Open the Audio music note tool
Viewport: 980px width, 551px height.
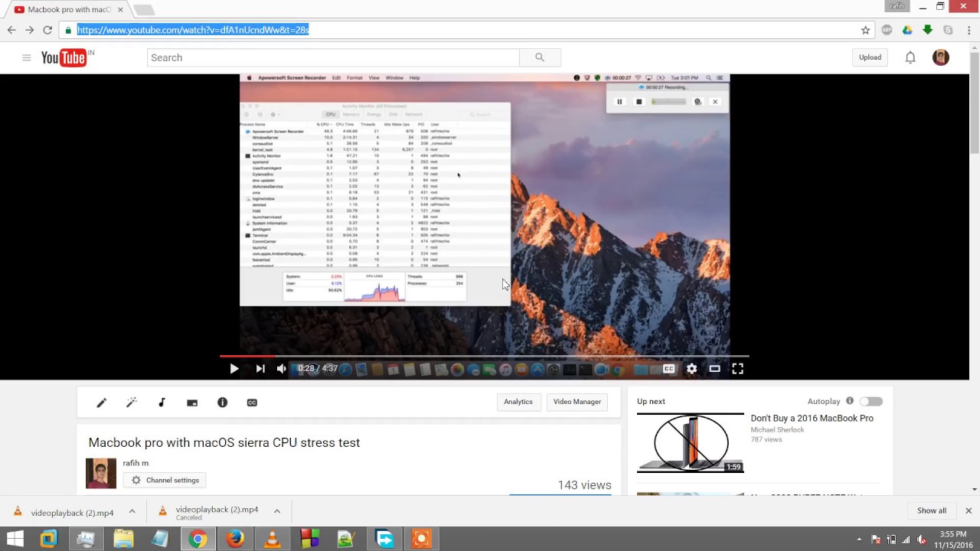click(x=162, y=403)
